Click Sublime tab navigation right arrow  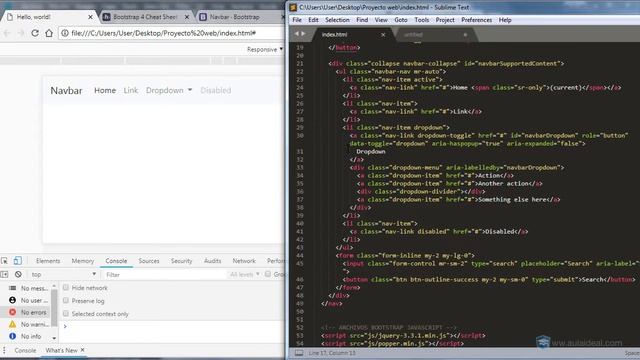303,34
